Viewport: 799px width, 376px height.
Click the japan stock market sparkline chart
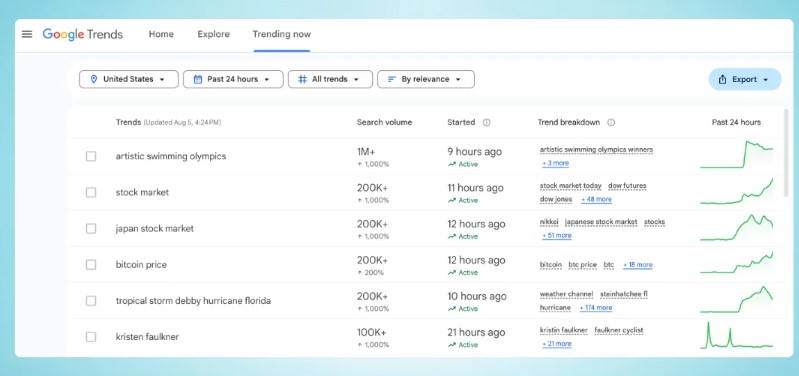pyautogui.click(x=736, y=227)
